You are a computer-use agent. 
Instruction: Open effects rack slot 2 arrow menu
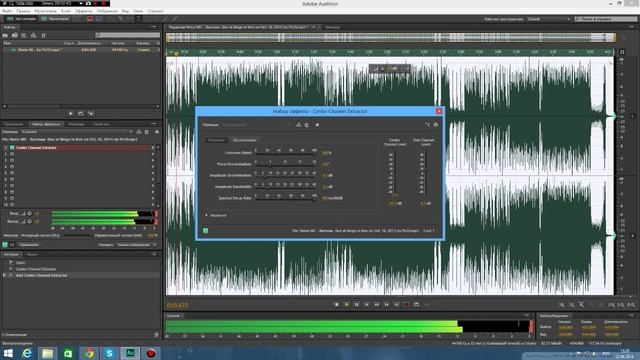click(153, 154)
